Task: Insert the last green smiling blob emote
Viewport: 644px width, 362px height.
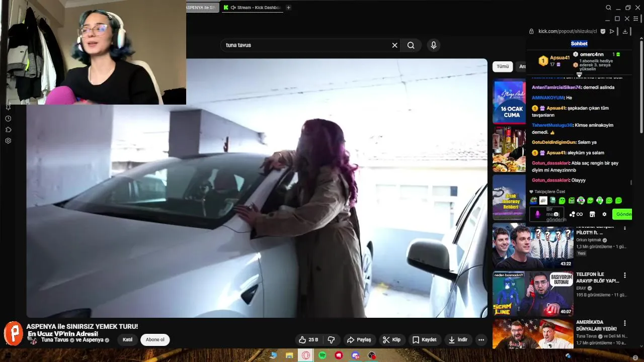Action: tap(618, 201)
